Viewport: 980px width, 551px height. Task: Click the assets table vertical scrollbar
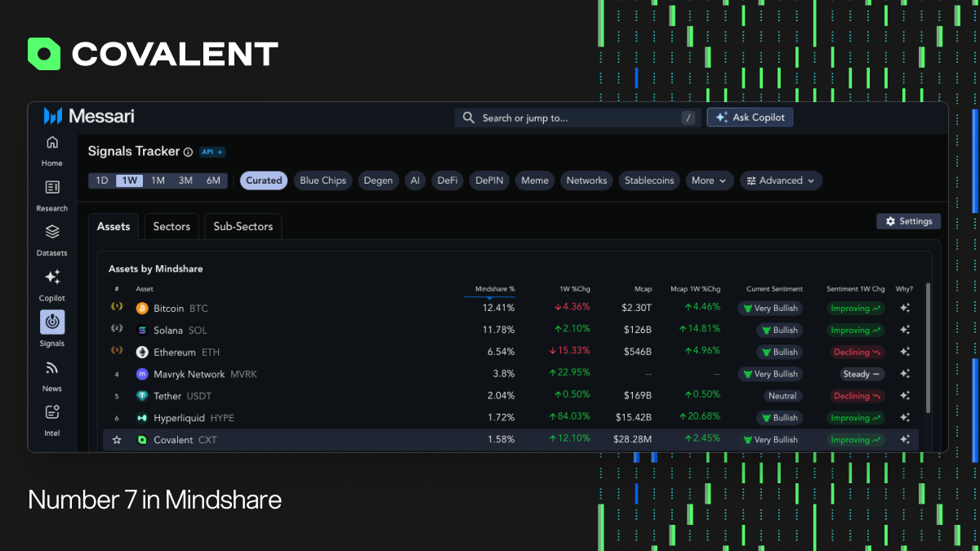[x=927, y=349]
